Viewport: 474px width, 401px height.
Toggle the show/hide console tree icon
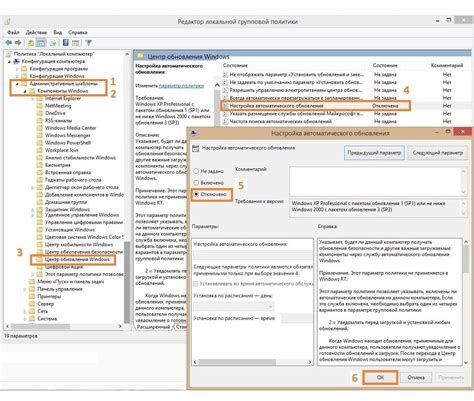click(x=41, y=43)
